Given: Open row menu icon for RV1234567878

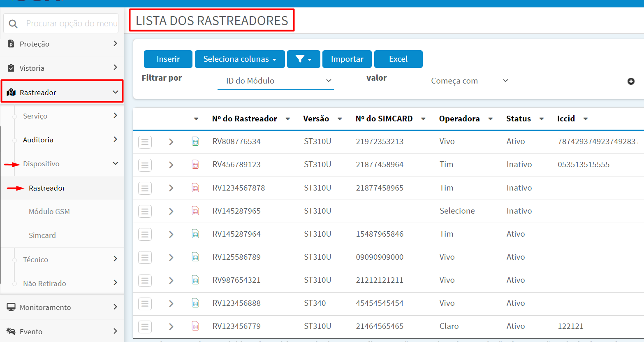Looking at the screenshot, I should point(145,188).
